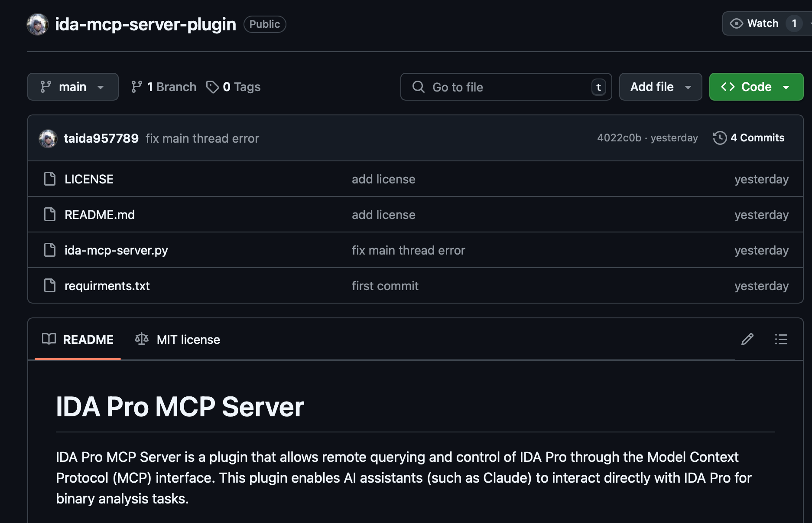The width and height of the screenshot is (812, 523).
Task: Click the branch icon beside 1 Branch
Action: [136, 87]
